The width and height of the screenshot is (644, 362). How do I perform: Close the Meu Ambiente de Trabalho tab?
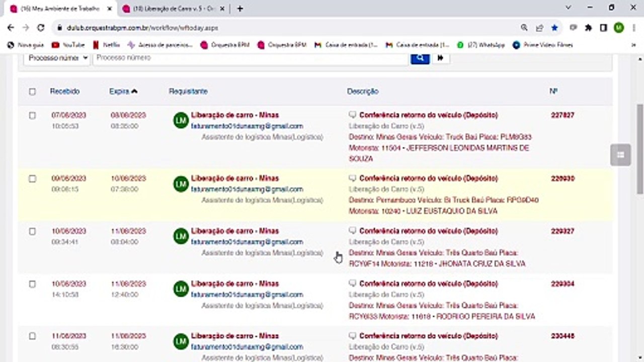(109, 9)
